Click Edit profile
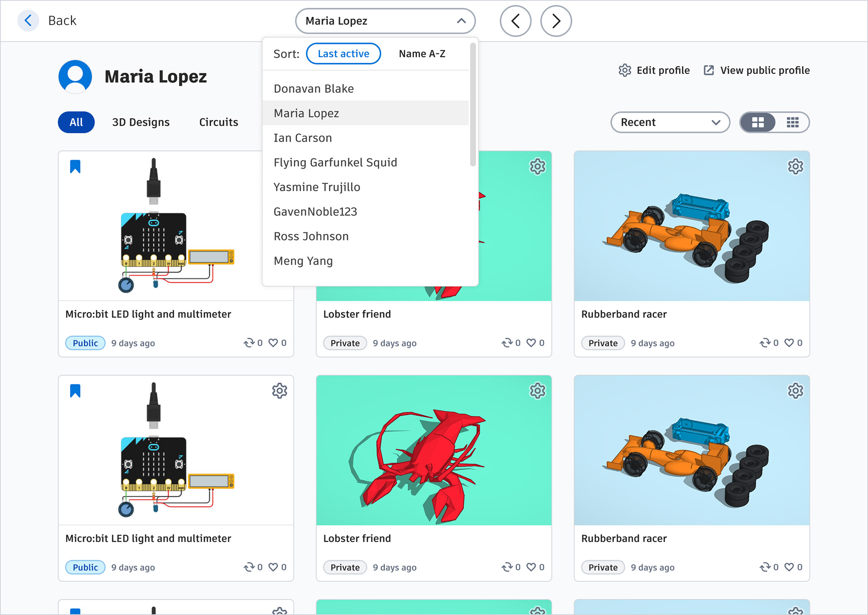Screen dimensions: 868x615 (654, 70)
